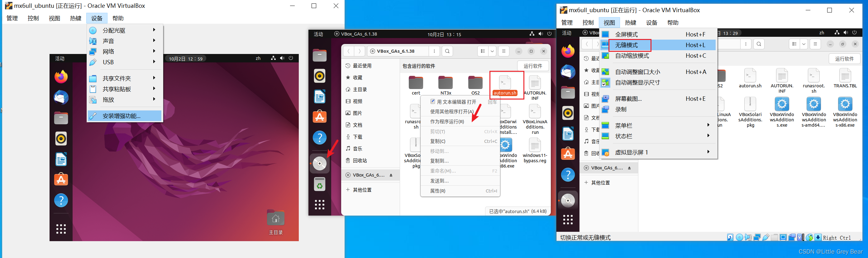
Task: Open audio indicator in right window status bar
Action: click(748, 237)
